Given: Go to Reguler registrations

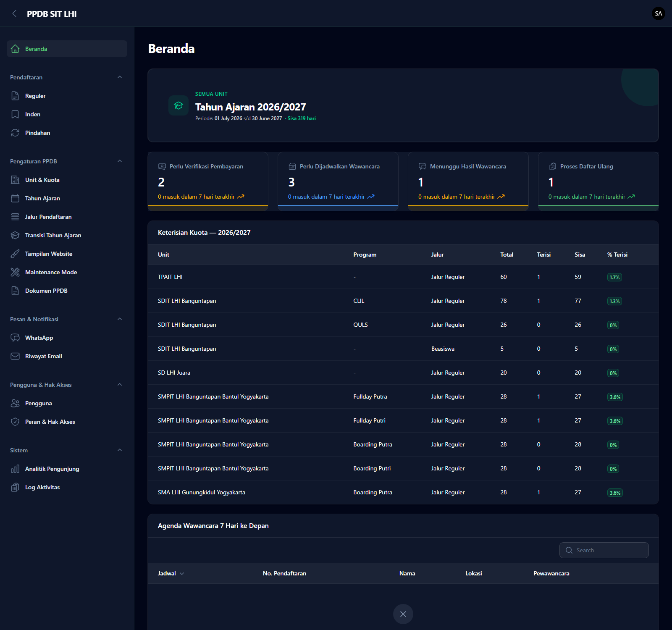Looking at the screenshot, I should 67,96.
